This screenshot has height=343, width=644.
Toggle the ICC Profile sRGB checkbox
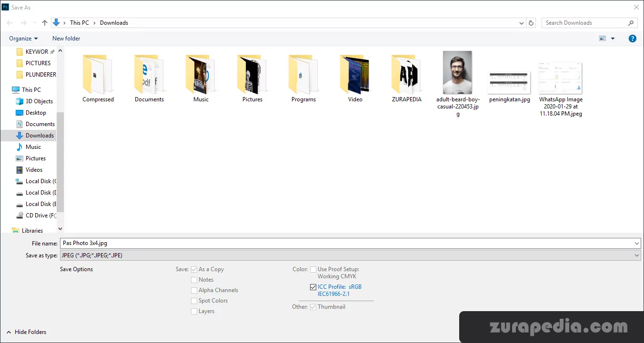pos(313,287)
